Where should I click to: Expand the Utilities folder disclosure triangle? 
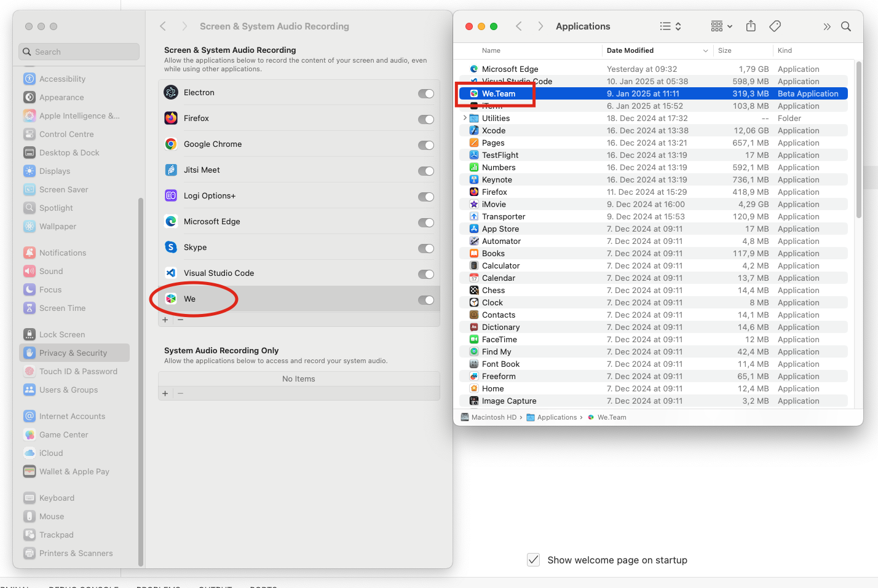pyautogui.click(x=465, y=119)
